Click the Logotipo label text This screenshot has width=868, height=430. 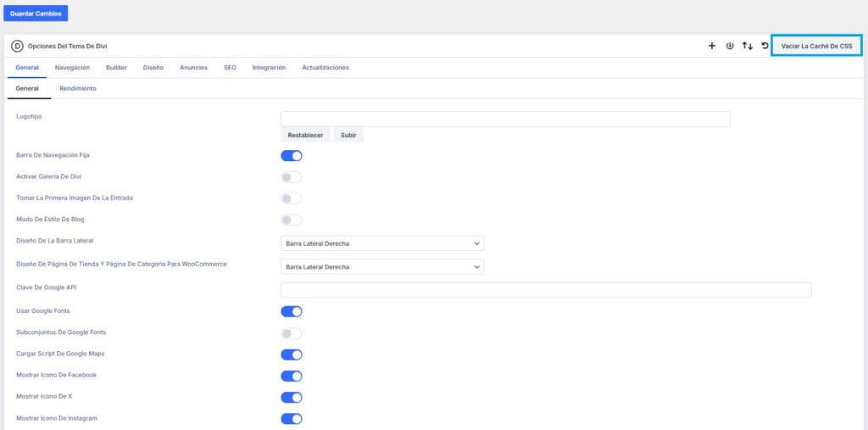[30, 117]
